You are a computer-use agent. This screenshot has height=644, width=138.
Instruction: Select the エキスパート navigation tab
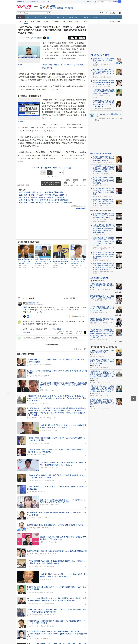pos(48,17)
